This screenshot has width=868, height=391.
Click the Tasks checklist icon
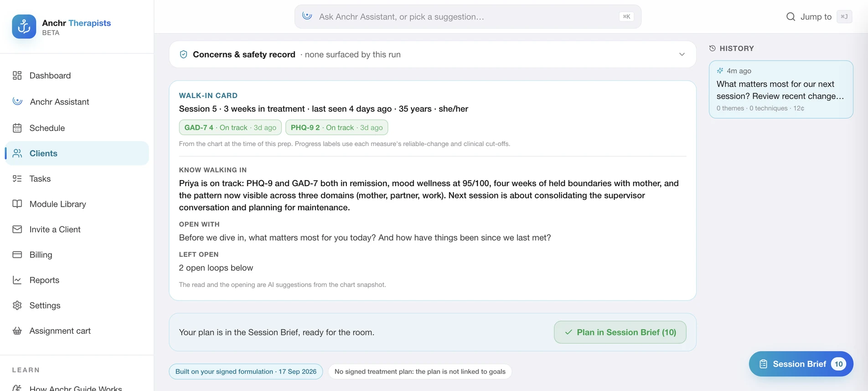click(17, 178)
